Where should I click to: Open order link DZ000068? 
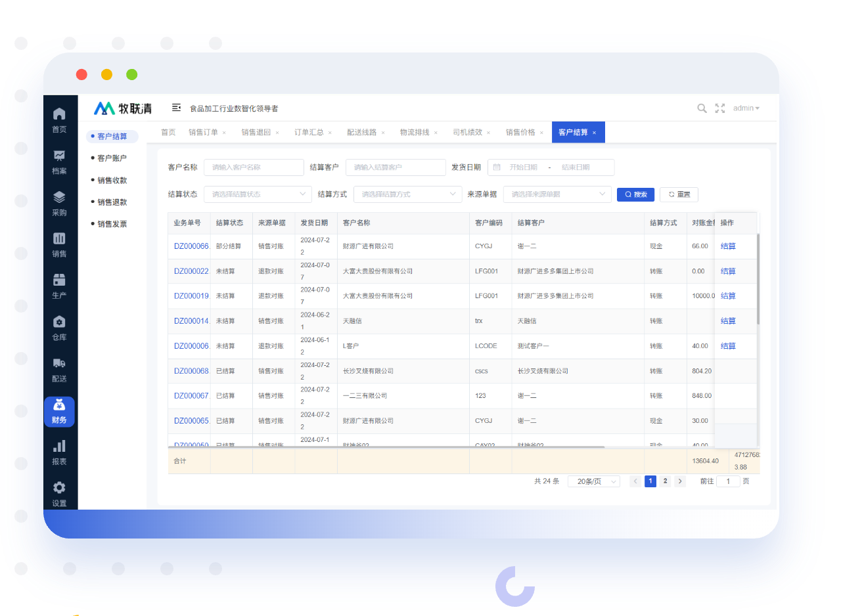coord(191,371)
